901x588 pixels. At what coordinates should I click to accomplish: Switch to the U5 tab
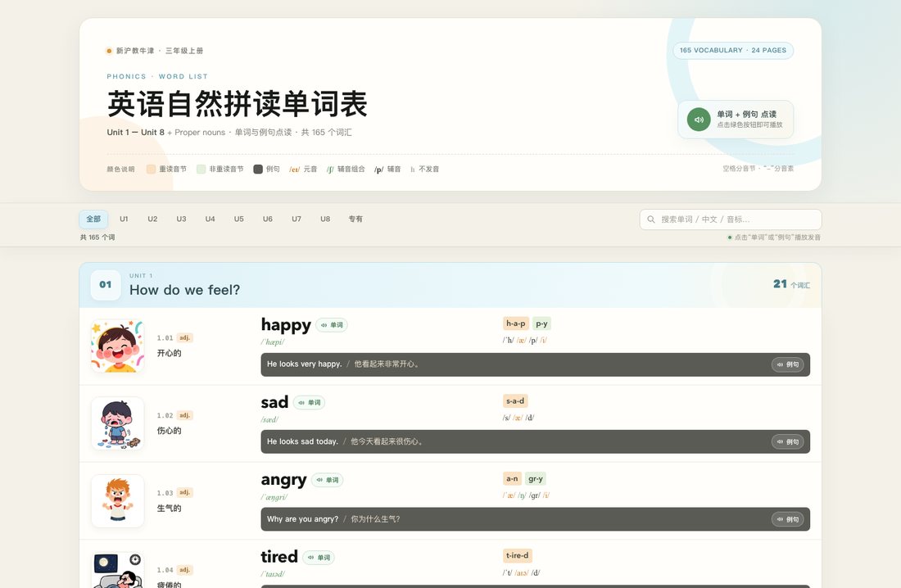239,219
